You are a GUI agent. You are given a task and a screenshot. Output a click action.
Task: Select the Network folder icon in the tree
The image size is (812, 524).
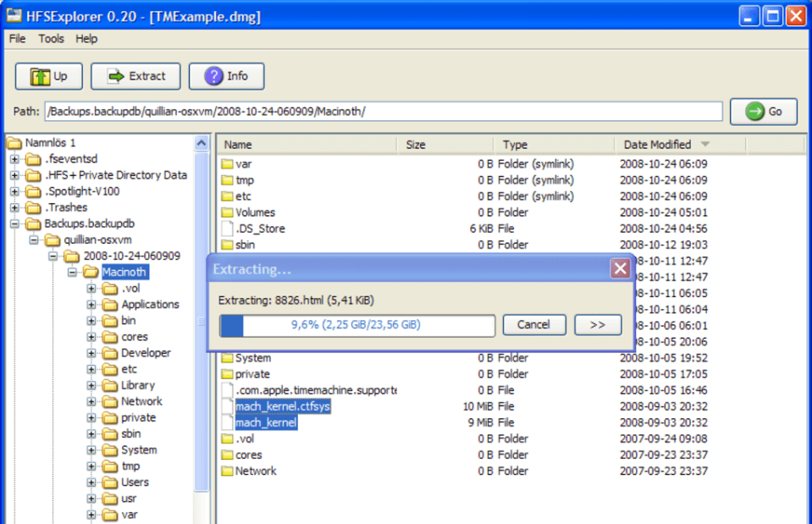[x=110, y=402]
